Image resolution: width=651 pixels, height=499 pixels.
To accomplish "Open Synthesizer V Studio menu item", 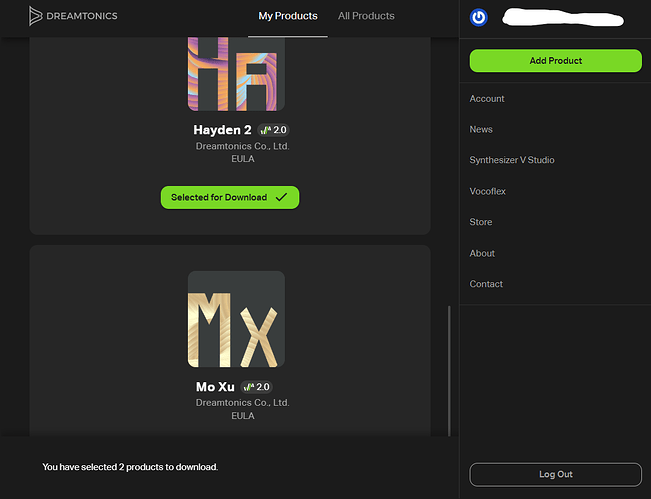I will 512,160.
